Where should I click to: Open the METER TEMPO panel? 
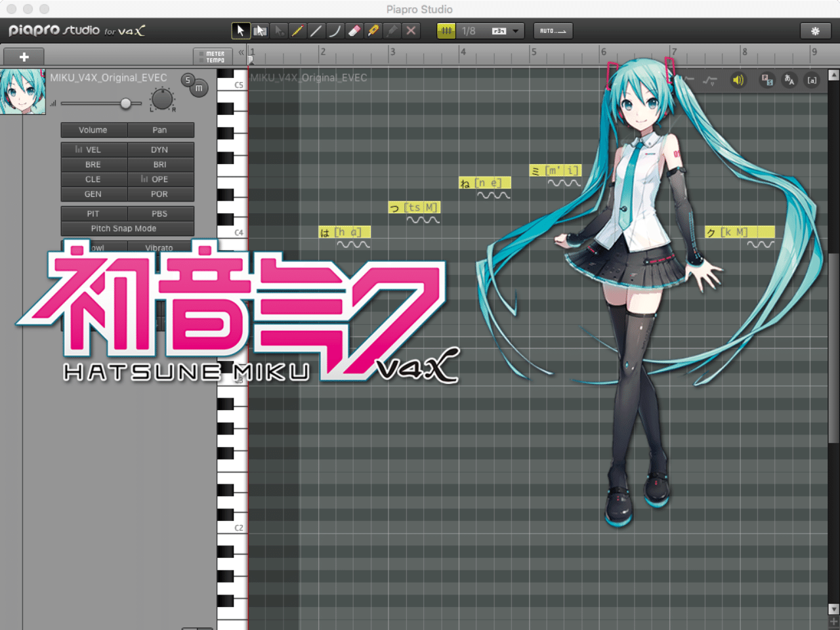point(213,57)
